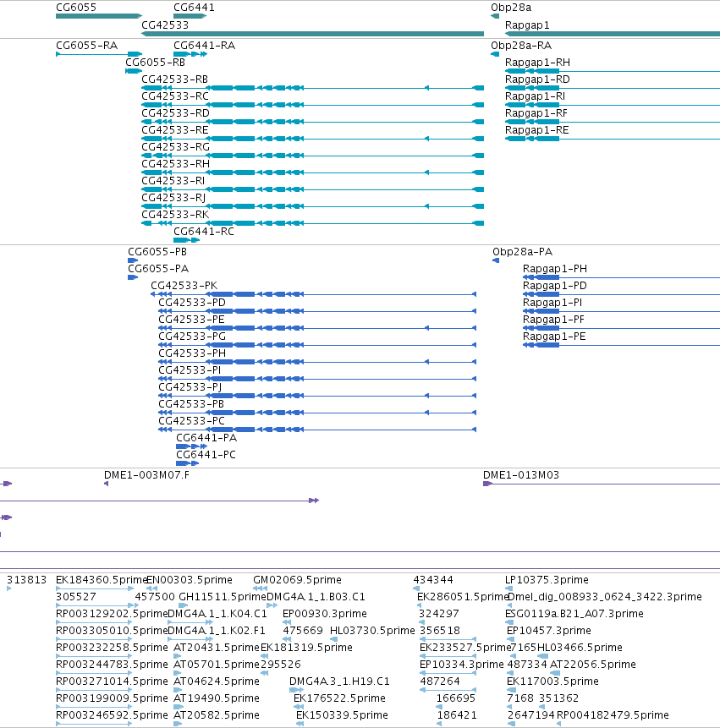Select transcript label CG42533-RG

pyautogui.click(x=176, y=147)
